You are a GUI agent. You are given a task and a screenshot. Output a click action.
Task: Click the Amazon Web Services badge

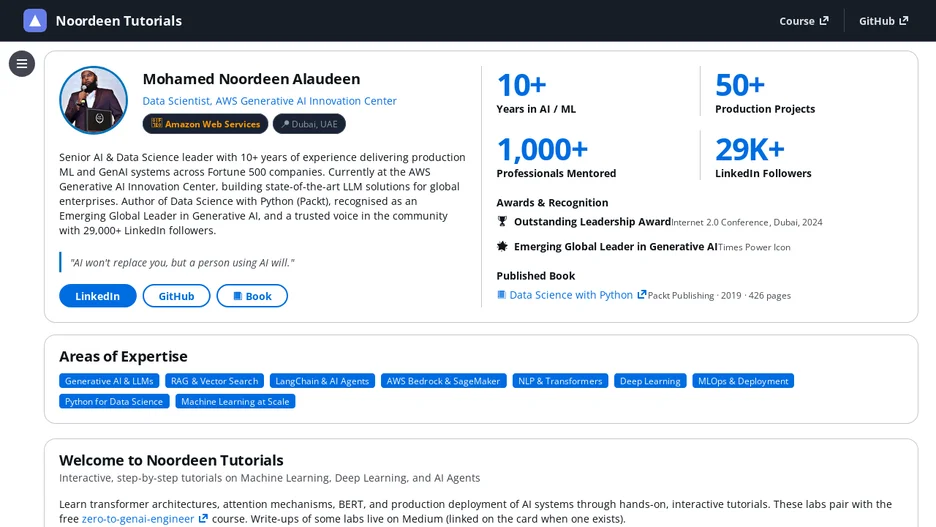(x=205, y=124)
